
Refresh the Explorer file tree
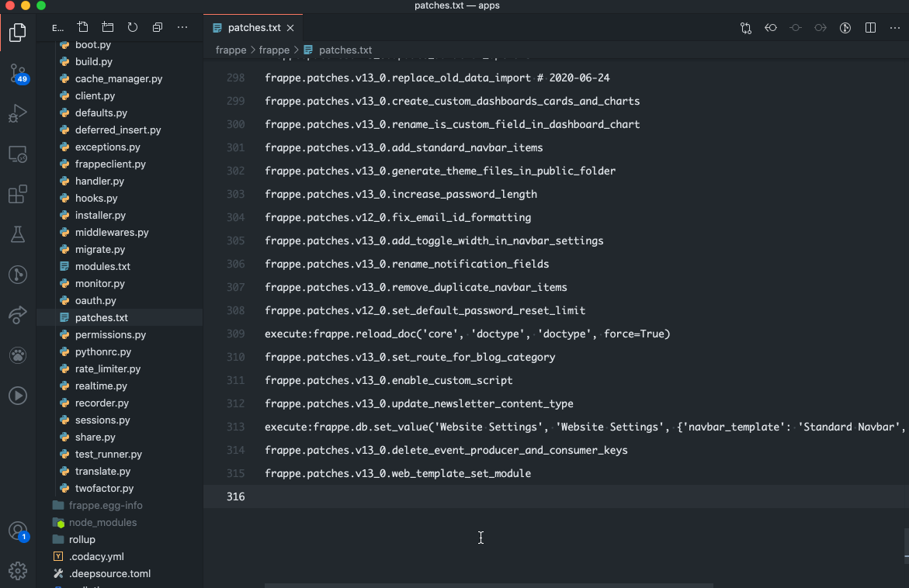coord(133,27)
